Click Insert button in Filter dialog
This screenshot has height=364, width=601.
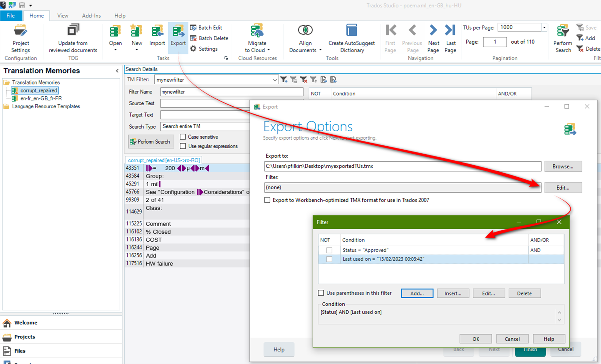coord(453,293)
